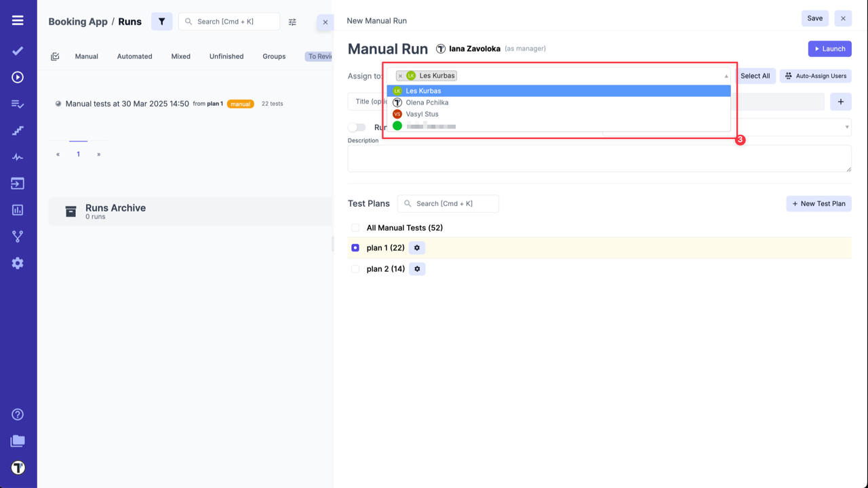Screen dimensions: 868x488
Task: Click the New Test Plan button
Action: [818, 203]
